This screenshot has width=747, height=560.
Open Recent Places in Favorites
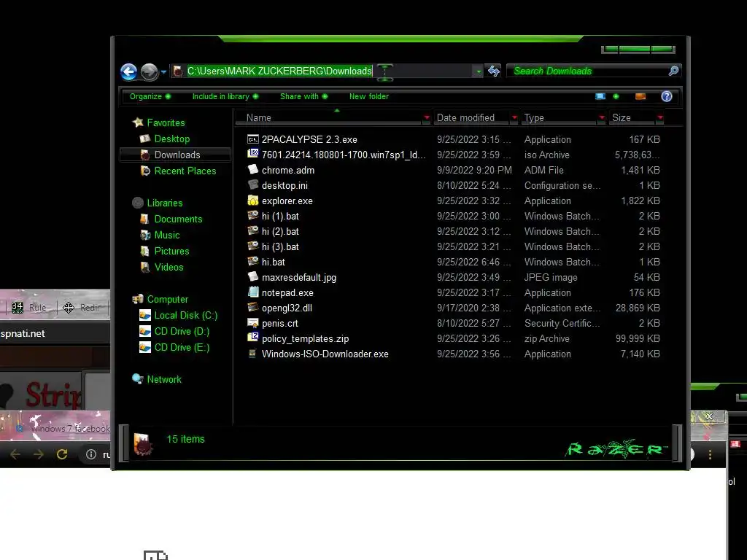(185, 171)
